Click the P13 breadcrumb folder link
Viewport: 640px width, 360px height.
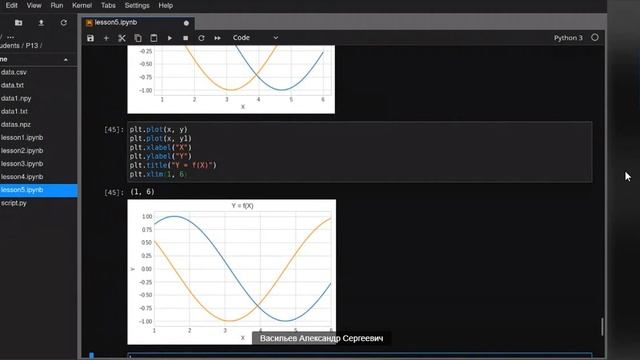click(x=31, y=46)
